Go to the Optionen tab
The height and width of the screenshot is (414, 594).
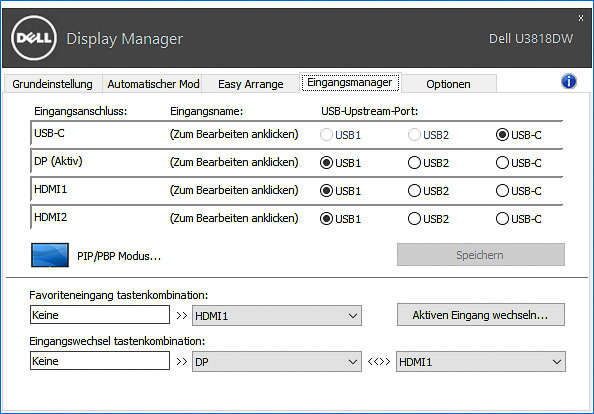click(x=449, y=84)
